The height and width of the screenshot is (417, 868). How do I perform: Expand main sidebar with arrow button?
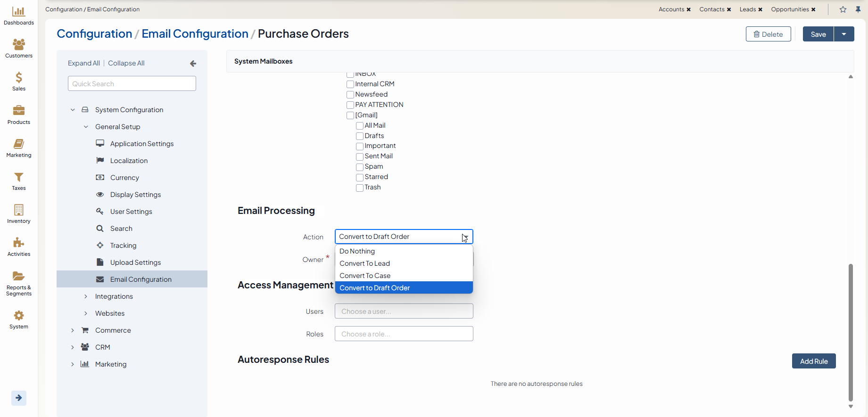click(19, 398)
